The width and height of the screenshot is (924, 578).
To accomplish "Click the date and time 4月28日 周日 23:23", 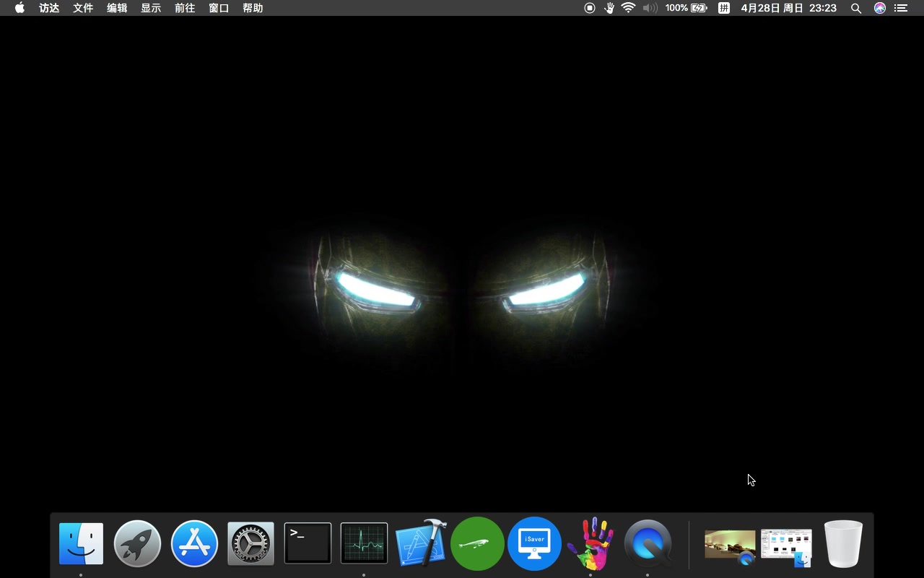I will coord(788,8).
